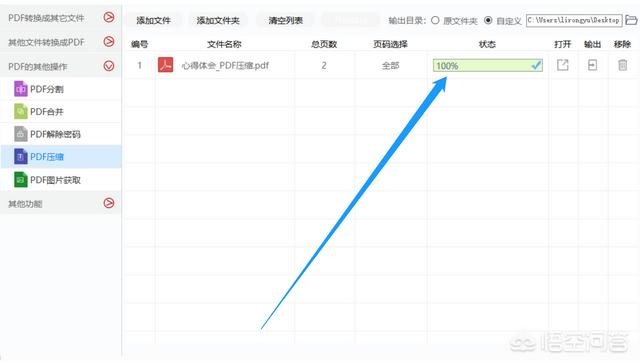This screenshot has width=640, height=364.
Task: Expand the 其他文件转换成PDF section arrow
Action: (109, 42)
